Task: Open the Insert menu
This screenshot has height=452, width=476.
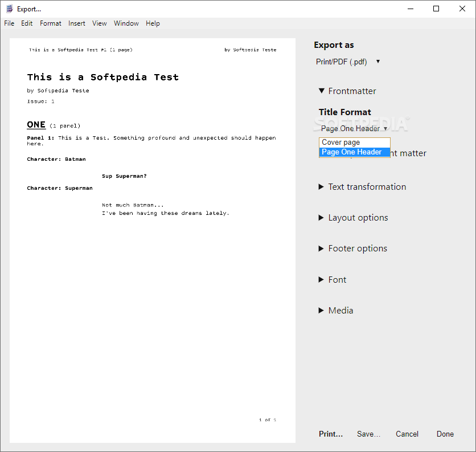Action: coord(76,23)
